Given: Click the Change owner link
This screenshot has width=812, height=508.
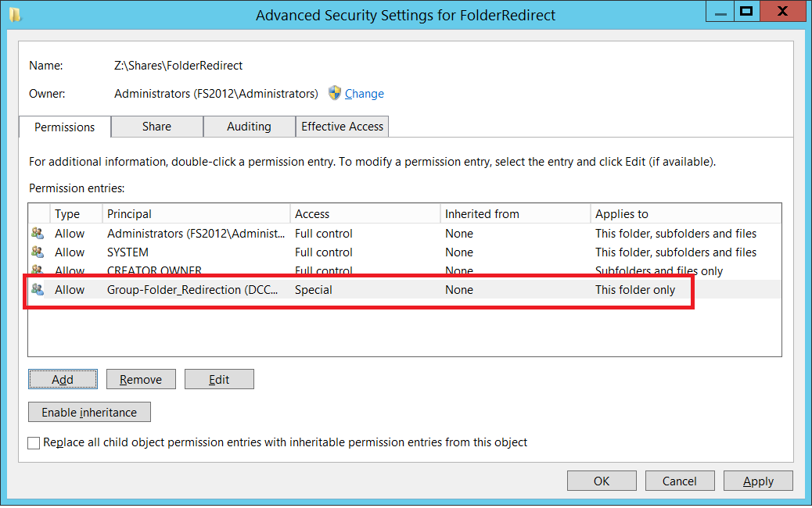Looking at the screenshot, I should tap(364, 94).
